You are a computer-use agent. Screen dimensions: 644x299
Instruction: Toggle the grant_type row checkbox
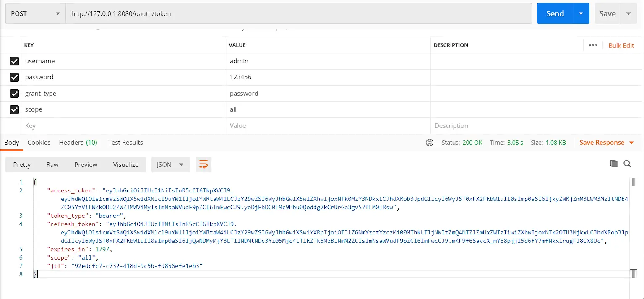pyautogui.click(x=15, y=94)
